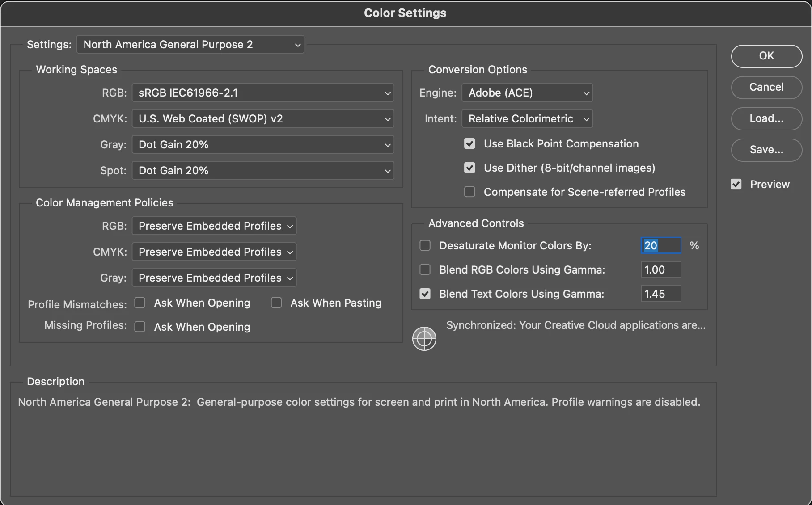Viewport: 812px width, 505px height.
Task: Open the RGB working space dropdown
Action: point(263,93)
